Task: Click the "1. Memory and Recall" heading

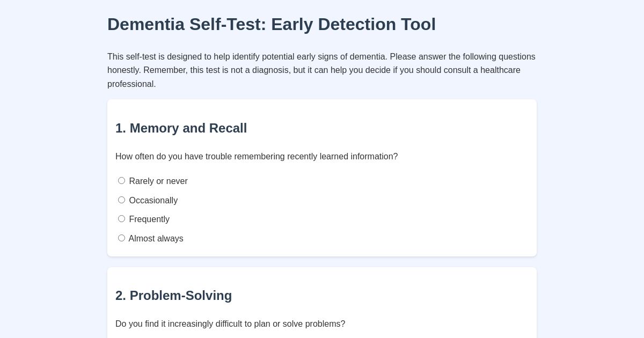Action: pyautogui.click(x=181, y=128)
